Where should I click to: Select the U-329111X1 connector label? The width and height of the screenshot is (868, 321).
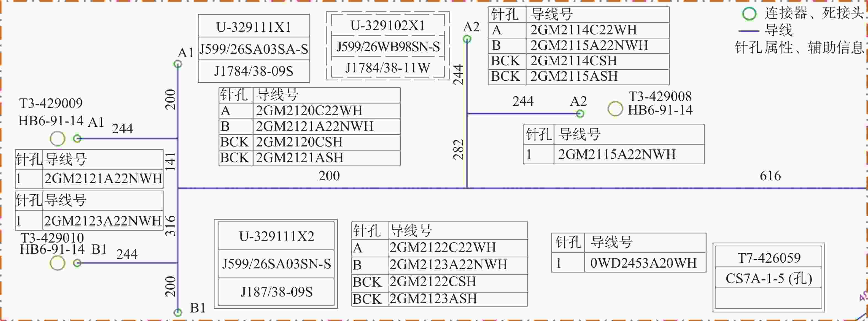click(x=254, y=27)
